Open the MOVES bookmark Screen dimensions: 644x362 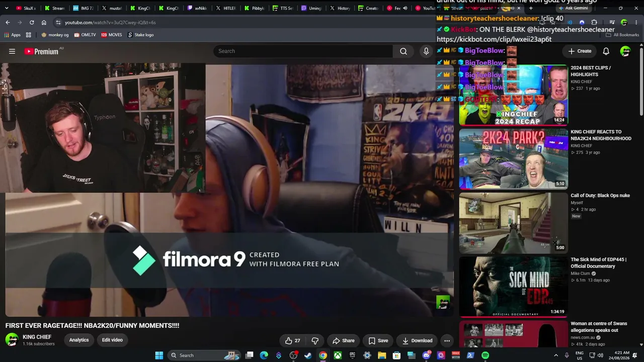111,35
